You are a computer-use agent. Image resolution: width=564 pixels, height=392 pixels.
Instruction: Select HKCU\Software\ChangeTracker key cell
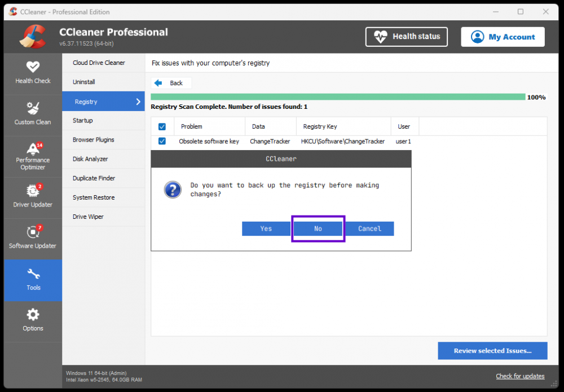click(343, 142)
